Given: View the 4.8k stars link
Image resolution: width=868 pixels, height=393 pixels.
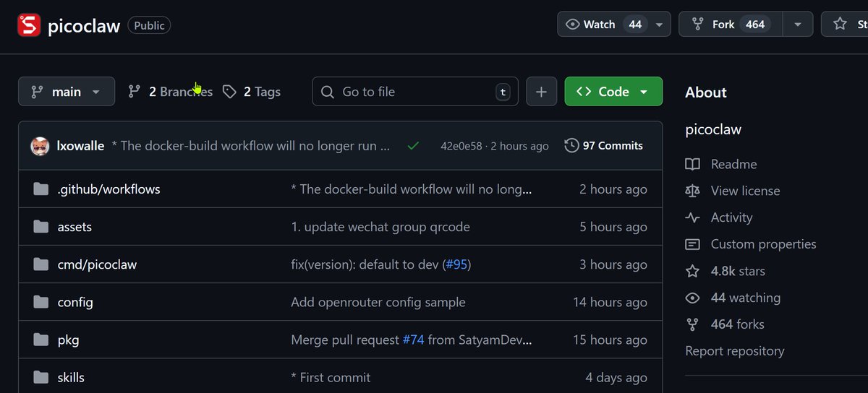Looking at the screenshot, I should click(738, 271).
